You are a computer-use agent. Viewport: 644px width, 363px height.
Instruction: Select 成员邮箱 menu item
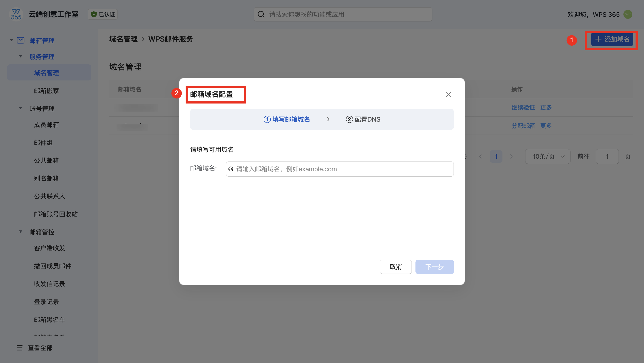coord(47,125)
